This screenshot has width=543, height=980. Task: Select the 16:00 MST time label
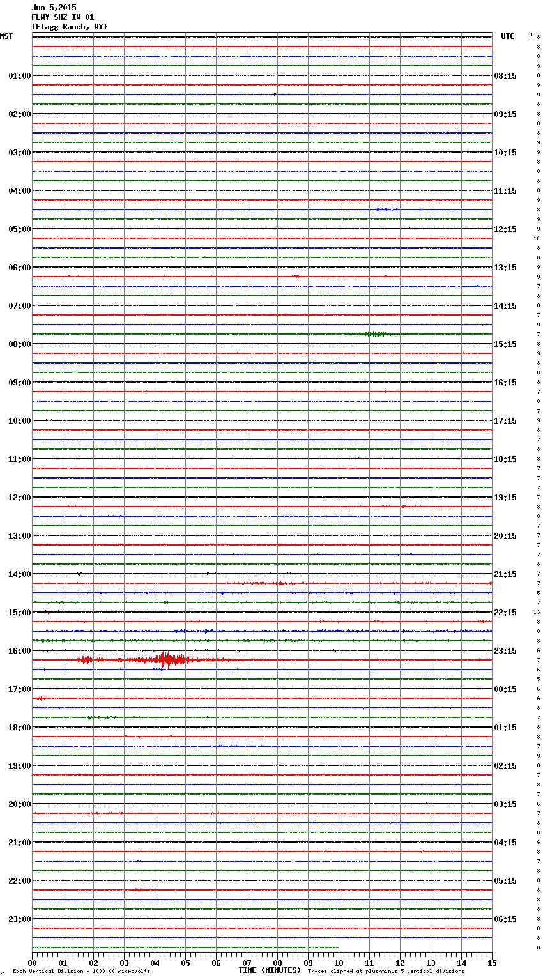tap(20, 651)
